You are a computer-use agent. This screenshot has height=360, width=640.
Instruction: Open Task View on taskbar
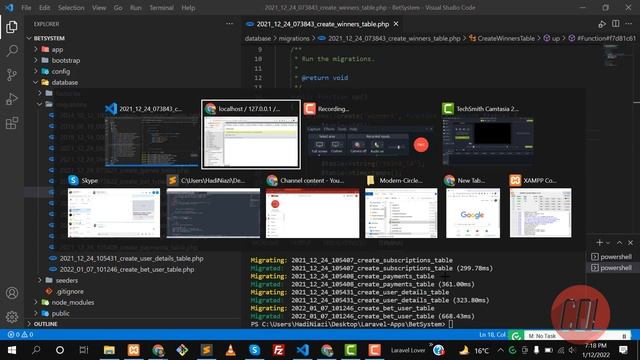84,350
